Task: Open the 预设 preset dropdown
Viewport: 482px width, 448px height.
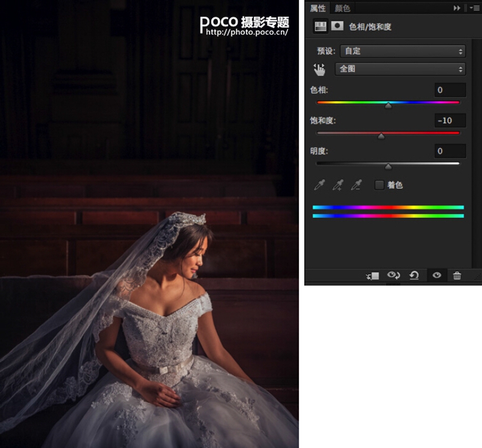Action: pos(402,51)
